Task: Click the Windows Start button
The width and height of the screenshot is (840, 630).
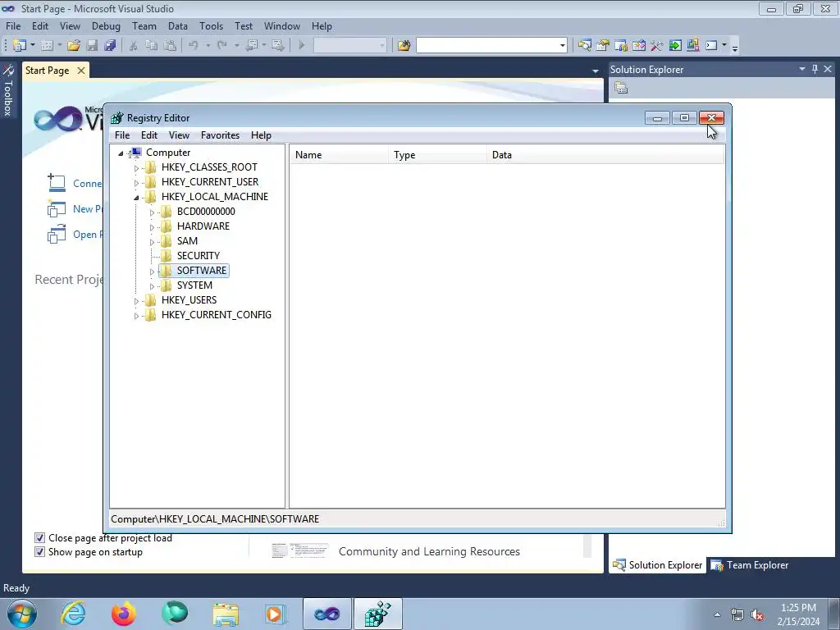Action: click(21, 614)
